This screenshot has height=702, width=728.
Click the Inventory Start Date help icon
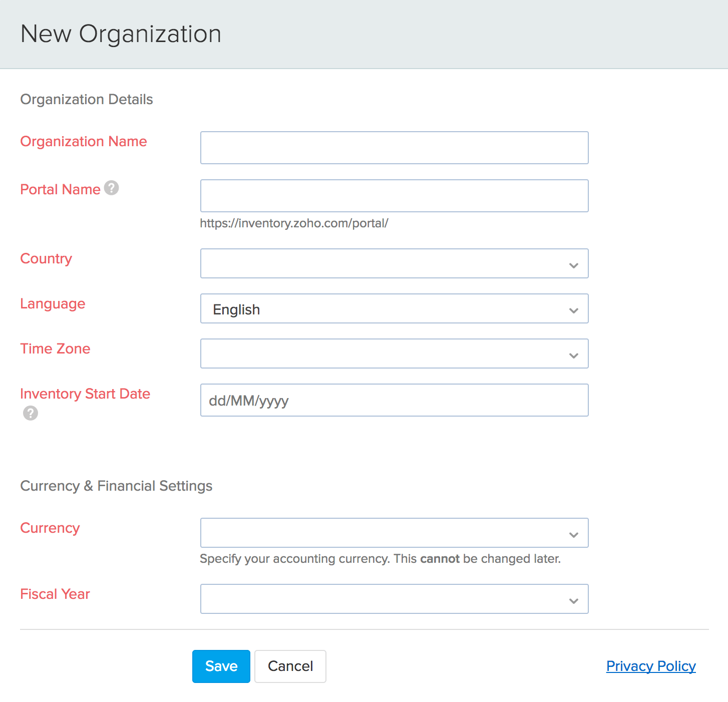point(31,413)
